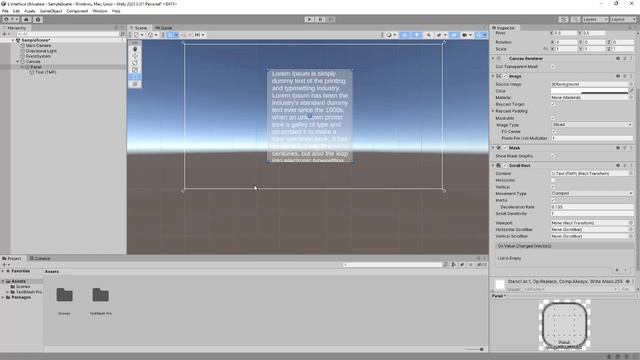Screen dimensions: 640x360
Task: Open the Assets menu
Action: [29, 11]
